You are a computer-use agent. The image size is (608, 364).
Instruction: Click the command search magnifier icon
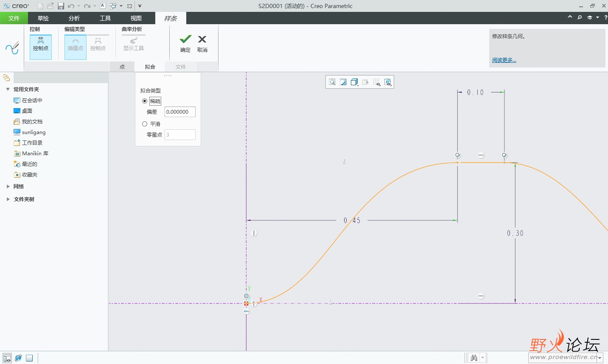(x=580, y=17)
